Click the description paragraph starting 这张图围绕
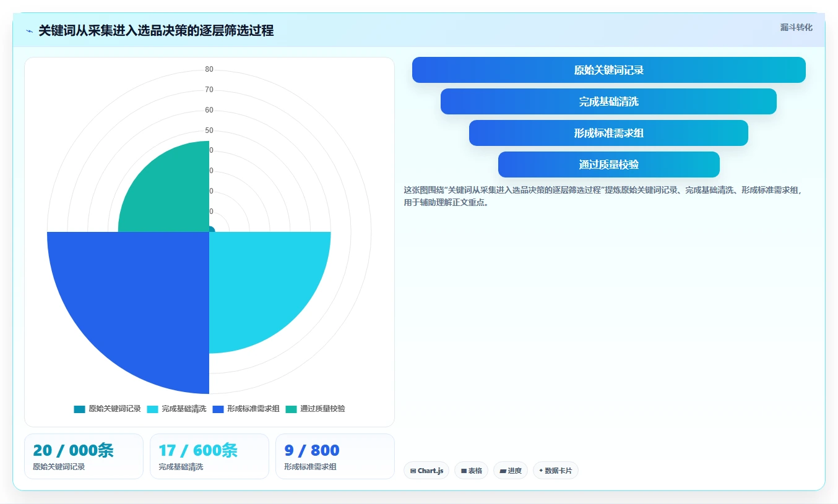 point(604,196)
